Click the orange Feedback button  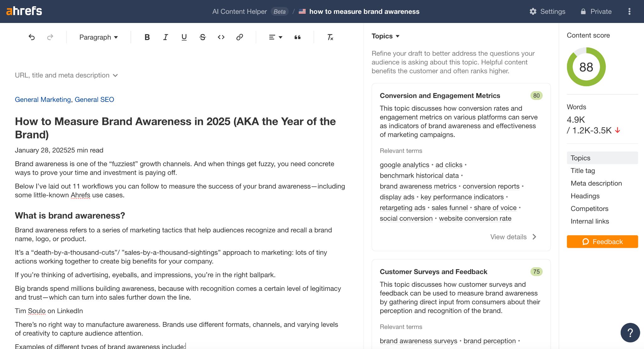tap(602, 241)
